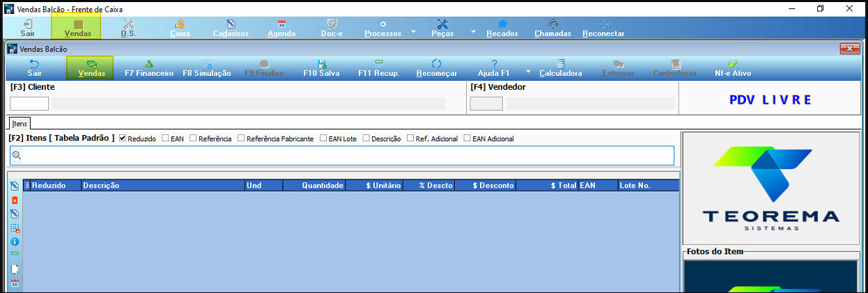Check the EAN Adicional checkbox

click(467, 138)
